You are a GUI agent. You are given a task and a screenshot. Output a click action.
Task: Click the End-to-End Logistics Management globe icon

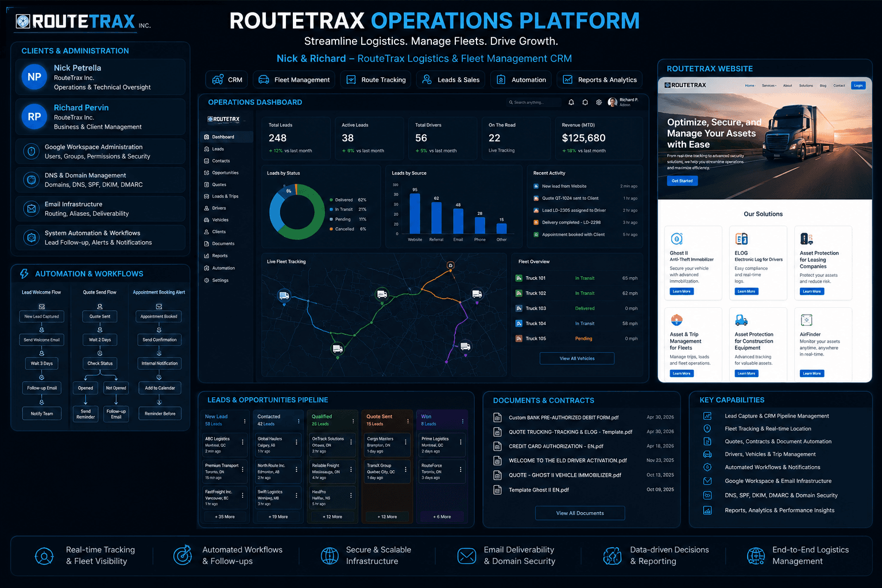point(756,556)
